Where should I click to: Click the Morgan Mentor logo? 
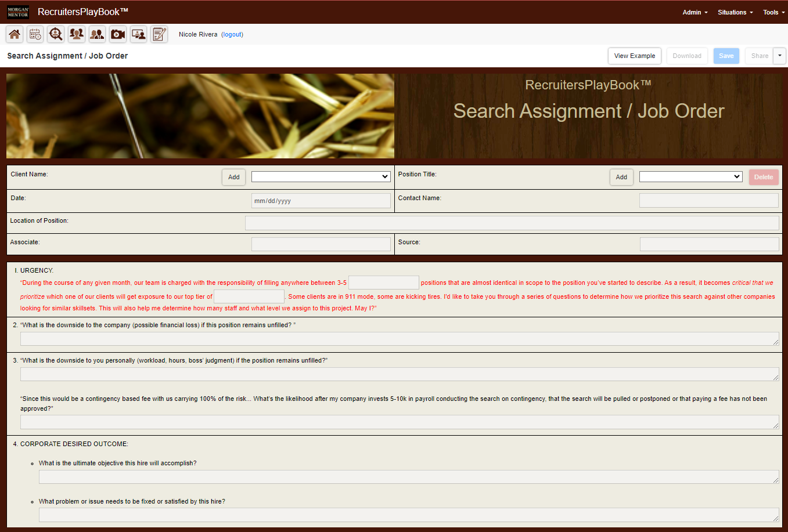(18, 12)
